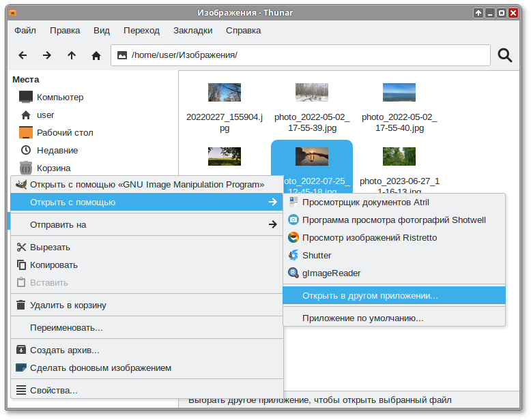531x420 pixels.
Task: Click the archive icon beside Создать архив
Action: (x=21, y=350)
